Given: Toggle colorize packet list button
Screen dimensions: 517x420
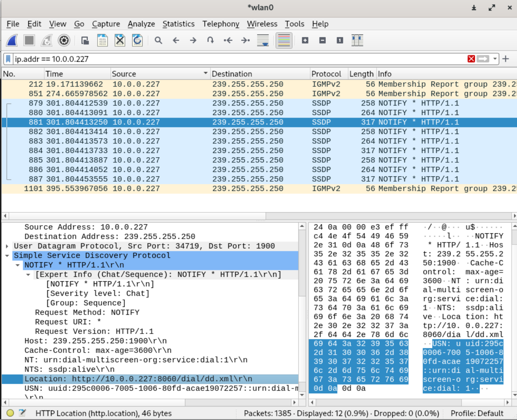Looking at the screenshot, I should click(x=284, y=40).
